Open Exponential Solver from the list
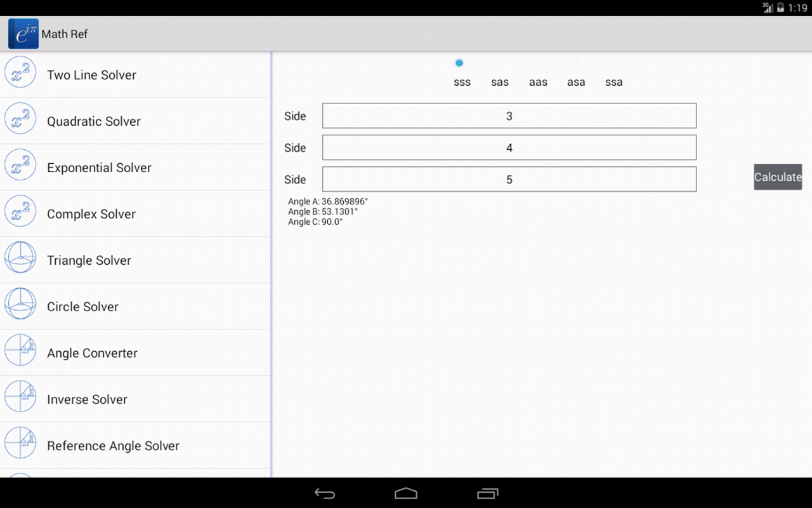This screenshot has height=508, width=812. pos(135,167)
